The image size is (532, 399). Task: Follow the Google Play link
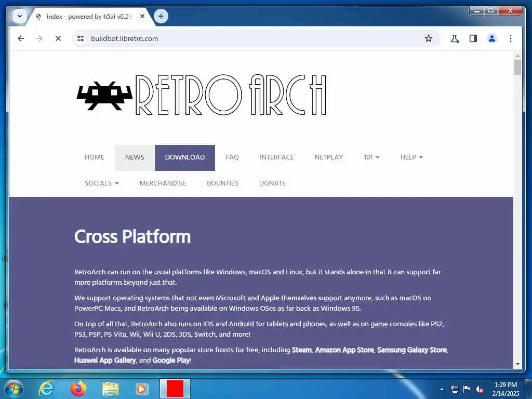coord(171,361)
